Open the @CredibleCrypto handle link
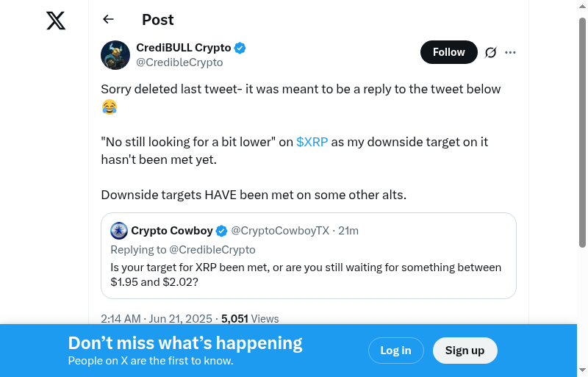Viewport: 588px width, 377px height. point(179,62)
